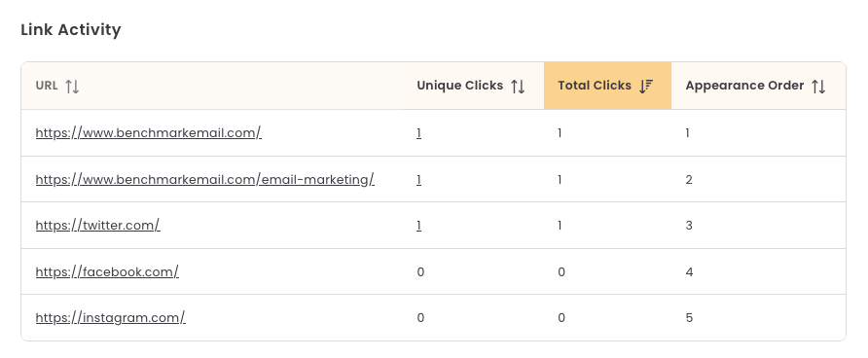
Task: Select the Total Clicks column header
Action: [607, 86]
